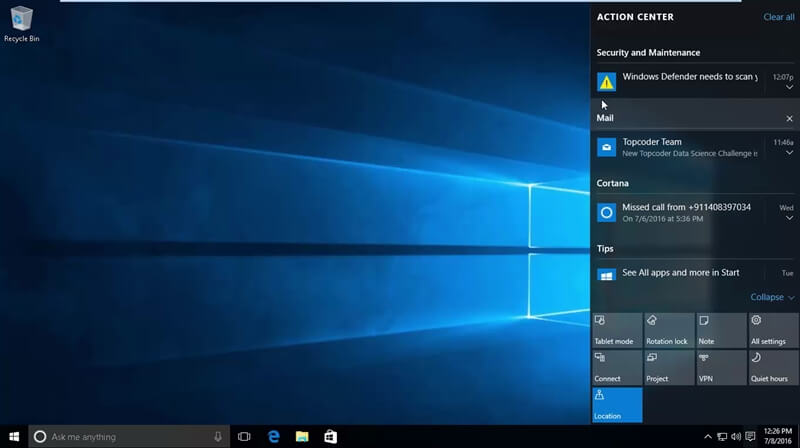Open the Note quick action tile
This screenshot has height=448, width=800.
[x=721, y=331]
